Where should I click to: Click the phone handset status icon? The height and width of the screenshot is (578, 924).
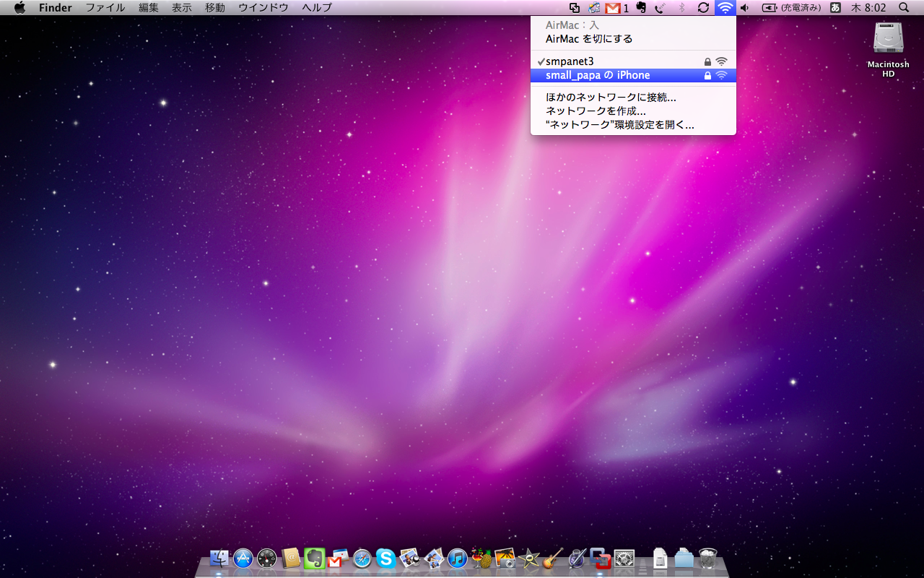pos(660,8)
